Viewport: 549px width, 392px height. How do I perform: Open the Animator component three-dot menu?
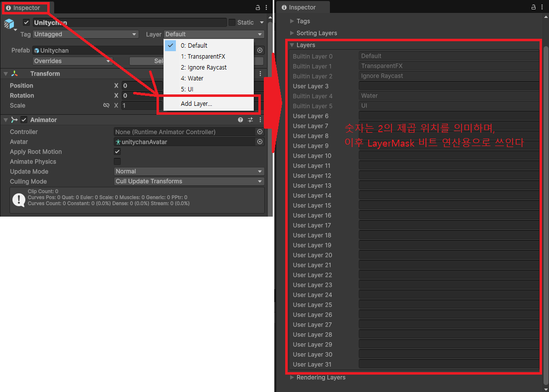click(260, 120)
